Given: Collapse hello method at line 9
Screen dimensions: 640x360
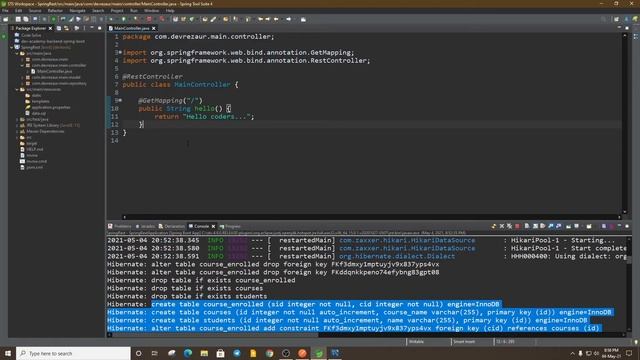Looking at the screenshot, I should click(x=120, y=100).
